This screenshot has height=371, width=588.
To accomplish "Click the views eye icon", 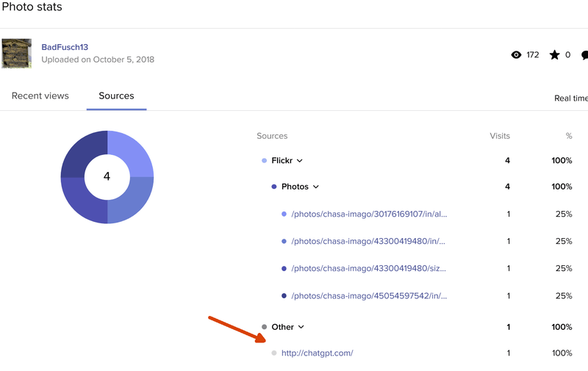I will click(516, 55).
